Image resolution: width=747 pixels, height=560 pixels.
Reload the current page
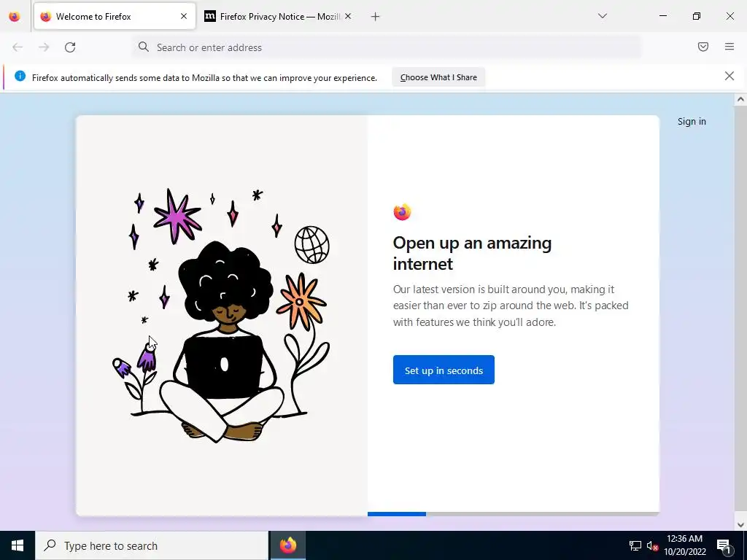click(x=70, y=47)
